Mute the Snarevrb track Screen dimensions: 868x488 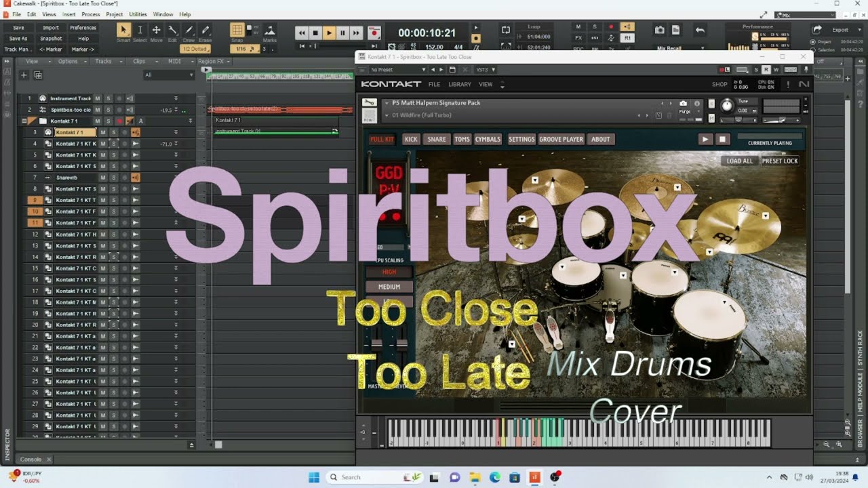[103, 178]
